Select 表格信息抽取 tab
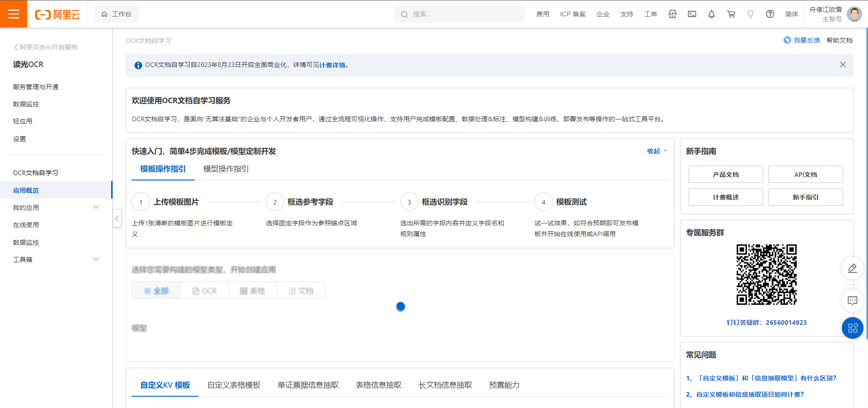 pyautogui.click(x=379, y=385)
